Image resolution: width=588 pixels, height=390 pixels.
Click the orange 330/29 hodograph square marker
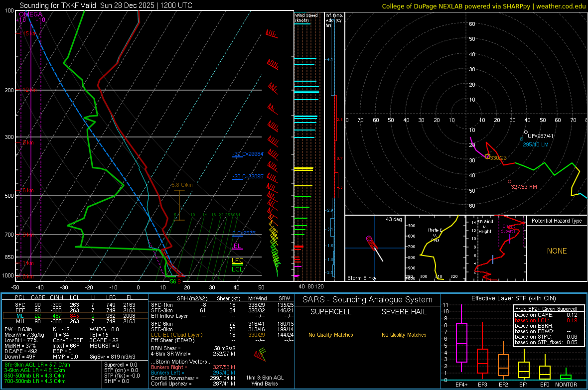tap(487, 156)
